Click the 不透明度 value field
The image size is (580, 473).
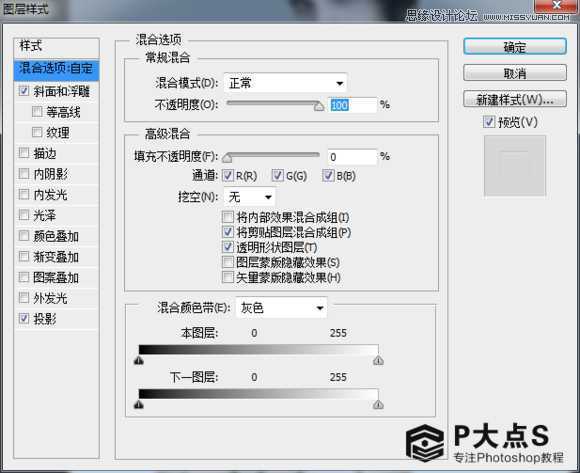click(352, 105)
